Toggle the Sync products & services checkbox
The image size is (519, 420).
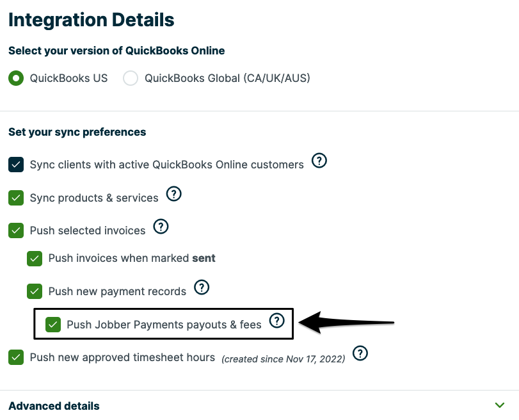click(16, 198)
